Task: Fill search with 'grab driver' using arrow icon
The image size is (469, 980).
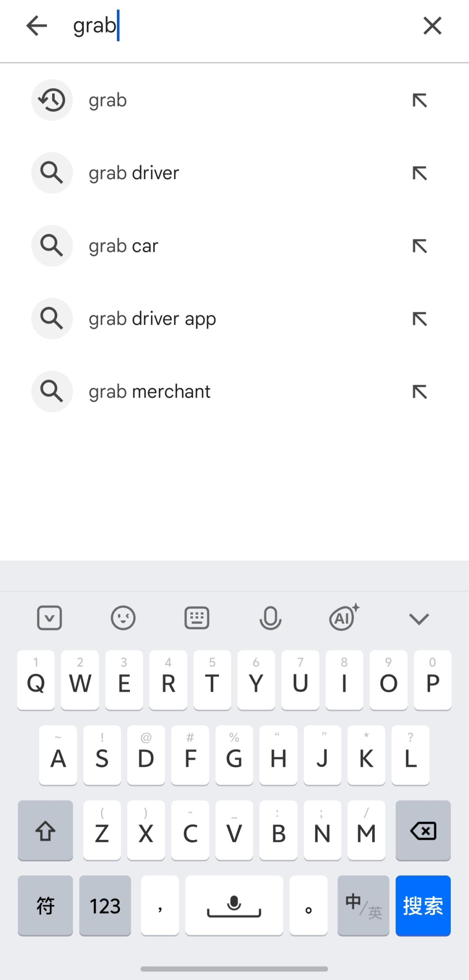Action: pyautogui.click(x=419, y=173)
